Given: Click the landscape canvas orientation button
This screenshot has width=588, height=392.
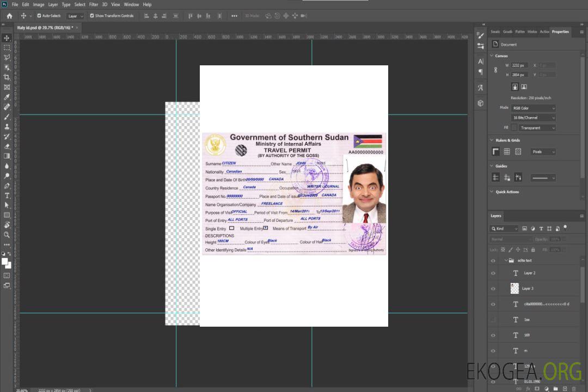Looking at the screenshot, I should 524,87.
